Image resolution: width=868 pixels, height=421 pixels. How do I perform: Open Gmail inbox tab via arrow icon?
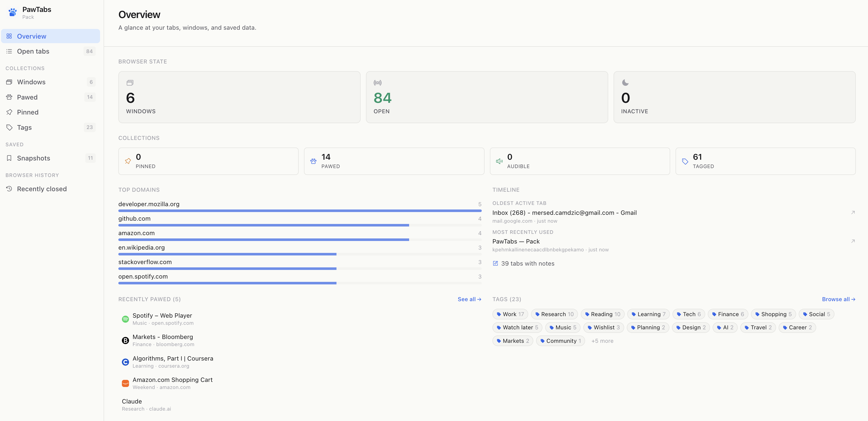[853, 213]
